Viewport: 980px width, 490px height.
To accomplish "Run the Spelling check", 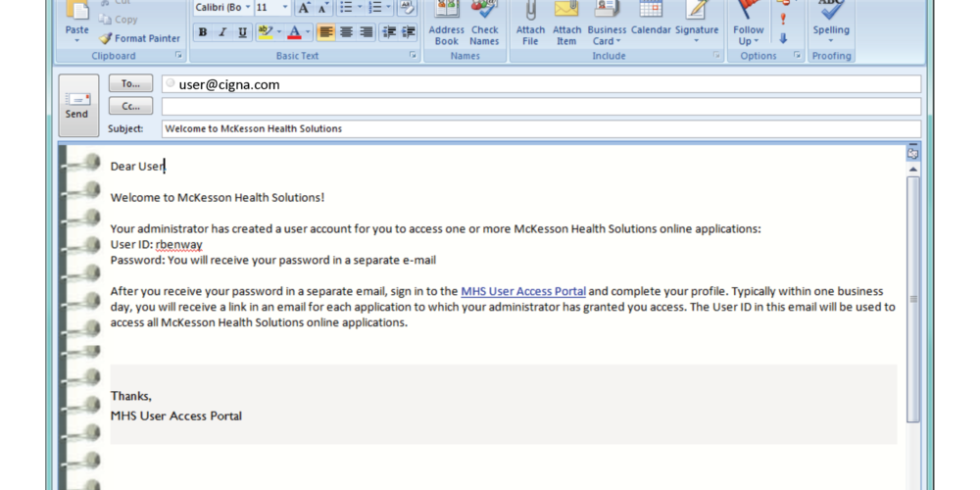I will (x=830, y=20).
